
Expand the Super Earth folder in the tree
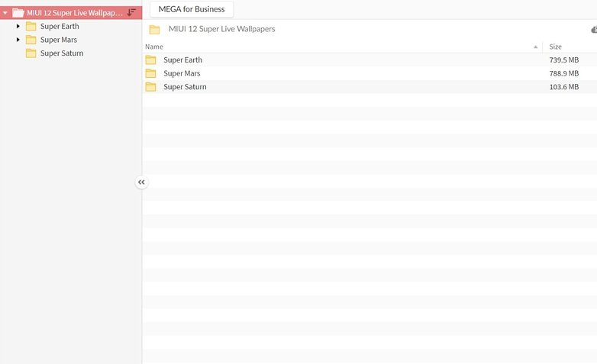18,26
